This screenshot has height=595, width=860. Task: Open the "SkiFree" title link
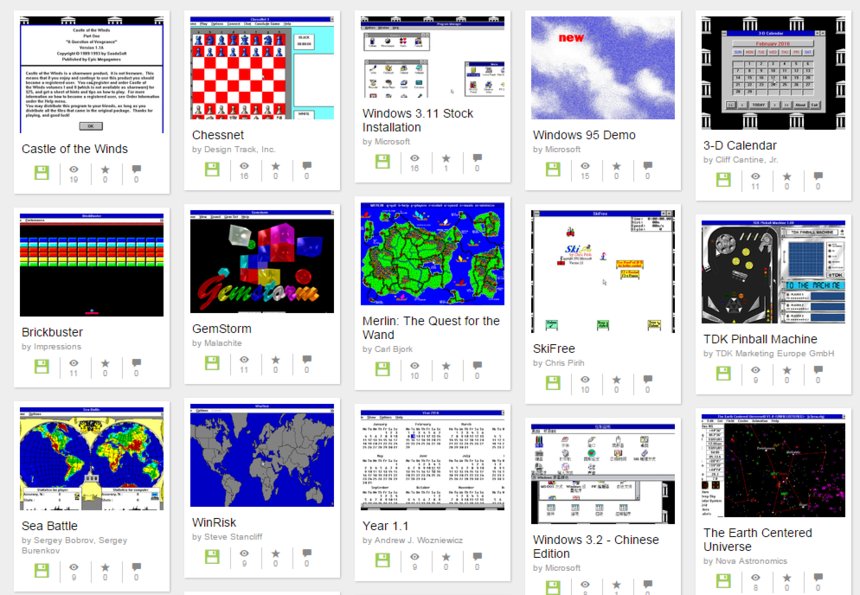coord(554,348)
